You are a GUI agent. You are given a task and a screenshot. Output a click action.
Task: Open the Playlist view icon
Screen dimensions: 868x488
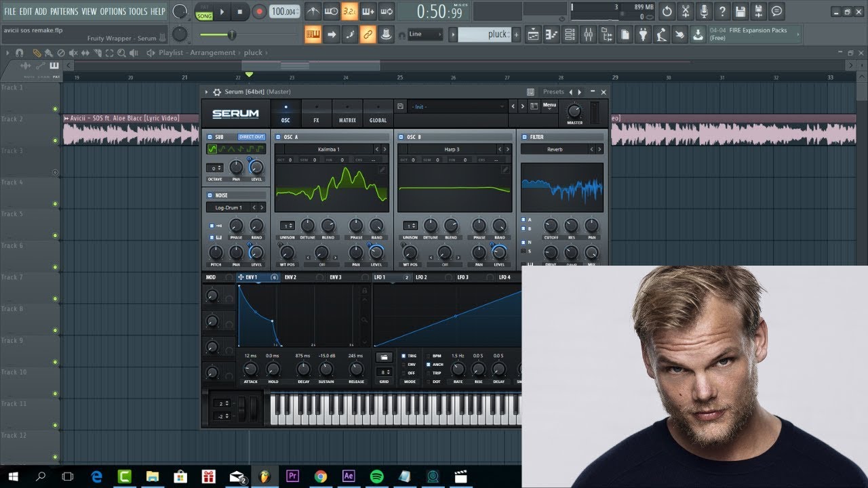point(534,35)
